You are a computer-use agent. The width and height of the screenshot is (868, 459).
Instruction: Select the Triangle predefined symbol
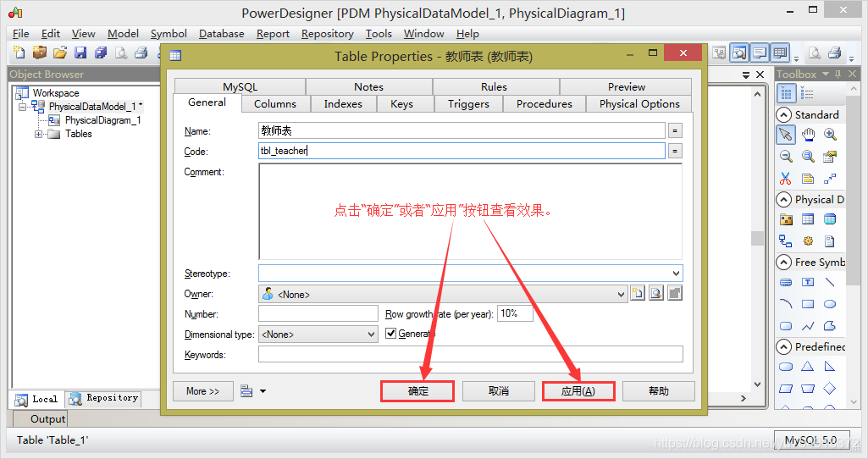(x=808, y=367)
